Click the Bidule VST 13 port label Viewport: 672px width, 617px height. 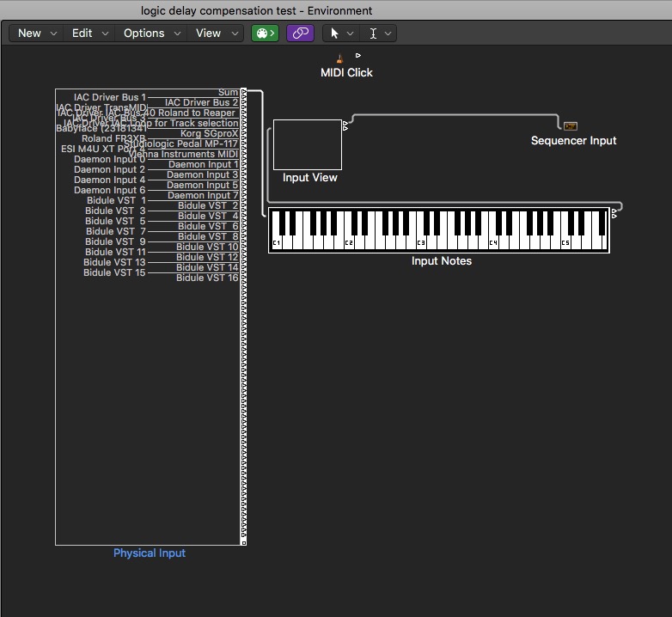click(114, 262)
